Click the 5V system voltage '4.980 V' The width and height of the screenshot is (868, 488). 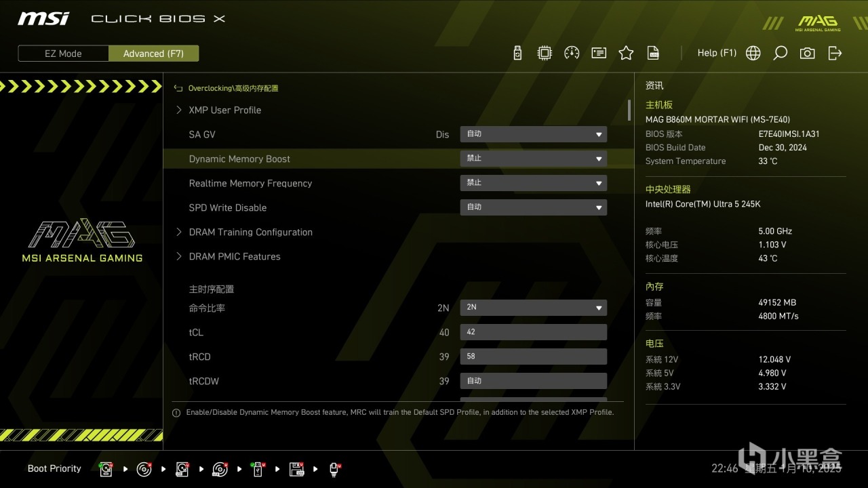pos(772,373)
